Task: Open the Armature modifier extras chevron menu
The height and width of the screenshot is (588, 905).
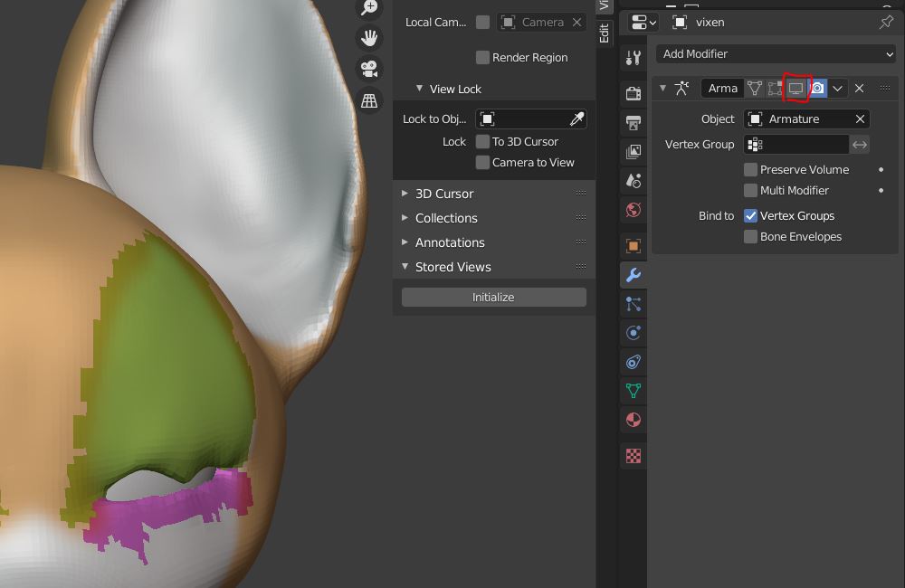Action: click(838, 88)
